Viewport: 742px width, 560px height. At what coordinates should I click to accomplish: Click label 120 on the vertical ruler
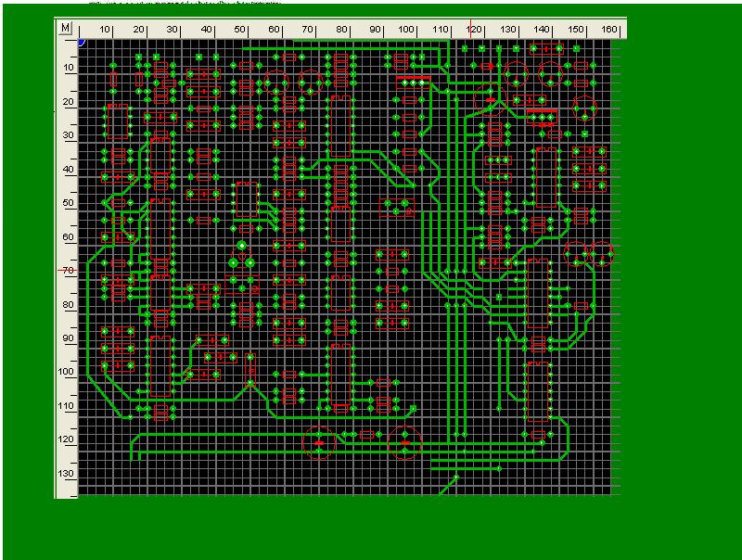coord(67,439)
